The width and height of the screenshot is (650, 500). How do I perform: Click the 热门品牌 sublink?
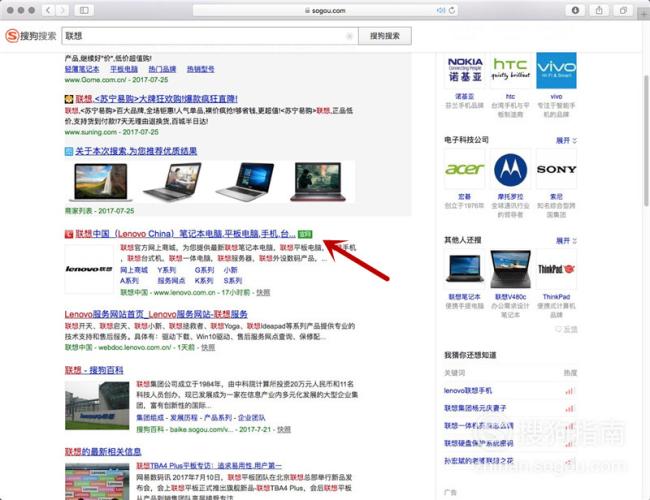(x=162, y=69)
